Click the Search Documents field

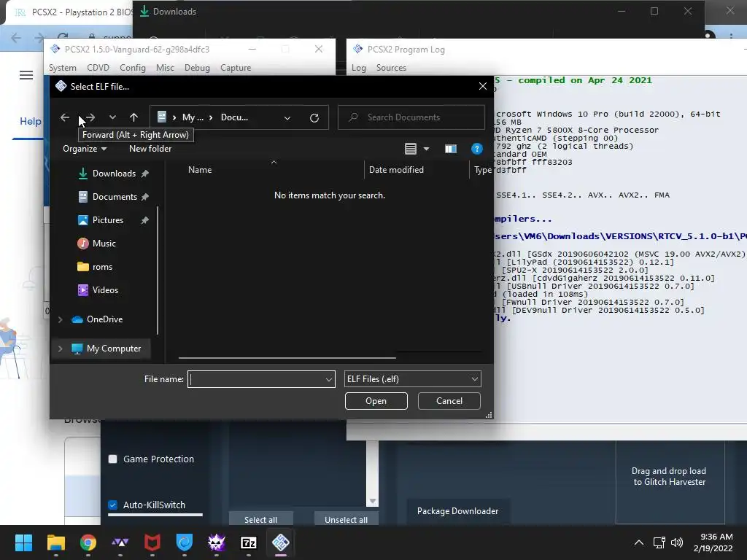pos(411,117)
